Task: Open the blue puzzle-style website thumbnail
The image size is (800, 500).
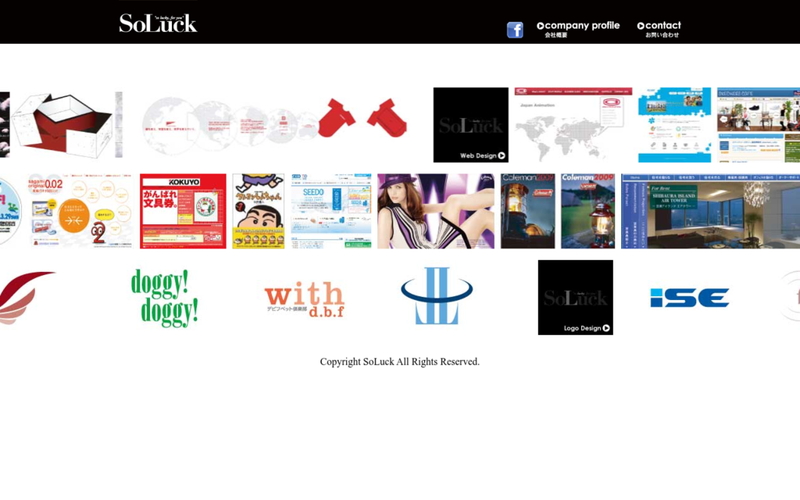Action: tap(674, 125)
